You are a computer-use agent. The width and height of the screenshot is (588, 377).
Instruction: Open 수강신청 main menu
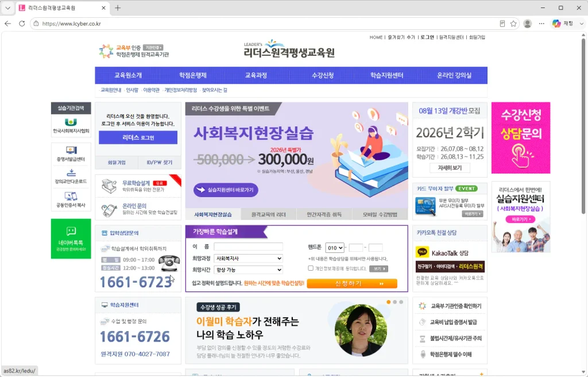coord(323,75)
